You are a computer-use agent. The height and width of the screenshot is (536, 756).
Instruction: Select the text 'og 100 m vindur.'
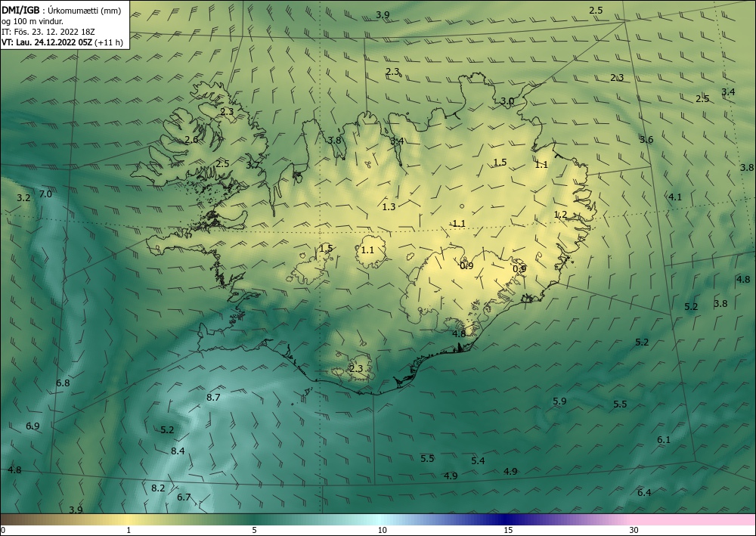pyautogui.click(x=33, y=21)
